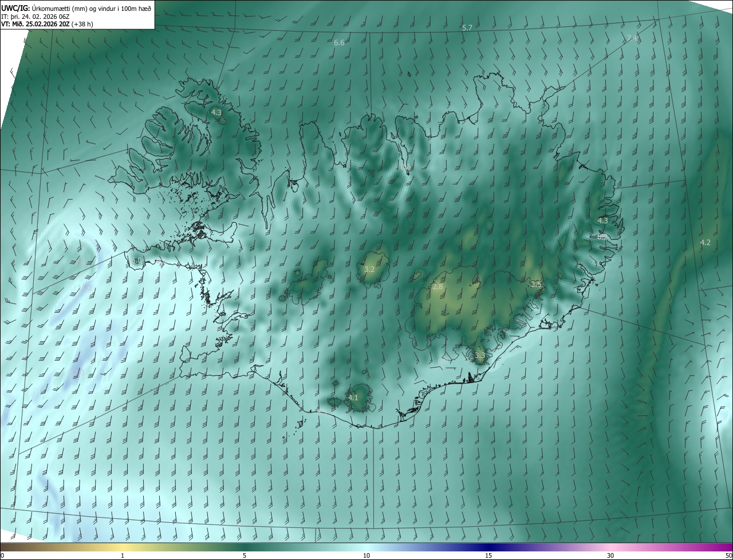Click the 3.2 label on Hofsjökull glacier
This screenshot has width=733, height=560.
click(x=369, y=269)
